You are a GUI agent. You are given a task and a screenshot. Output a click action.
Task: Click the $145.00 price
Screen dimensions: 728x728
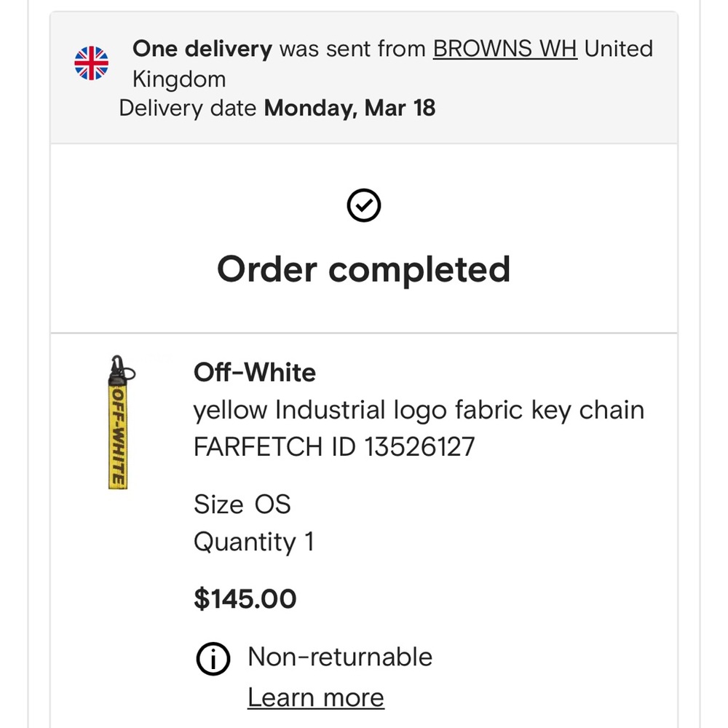click(x=245, y=598)
